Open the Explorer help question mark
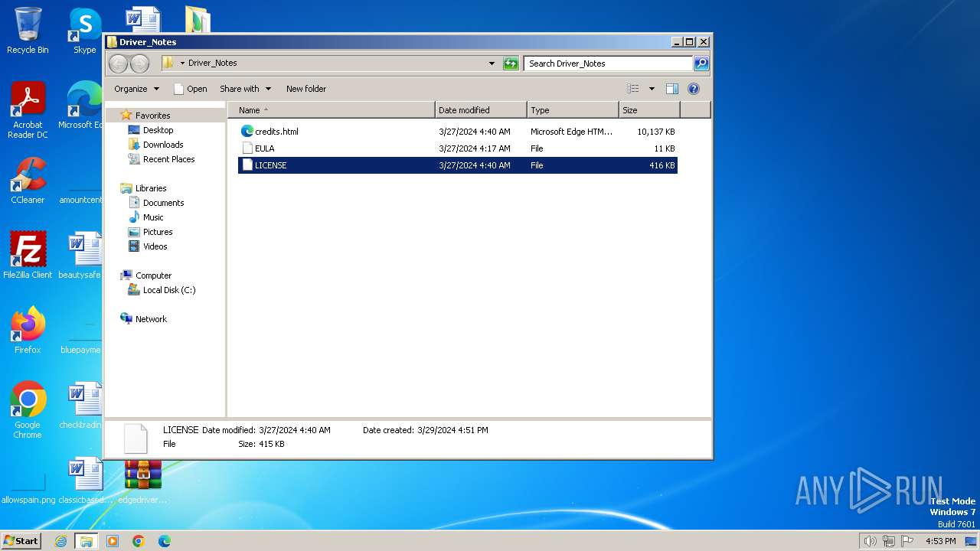This screenshot has height=551, width=980. (694, 89)
